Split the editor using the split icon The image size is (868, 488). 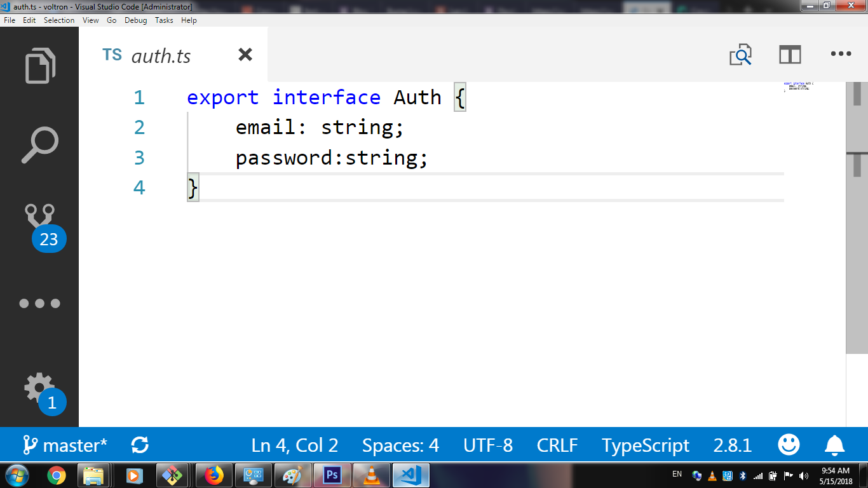tap(790, 55)
